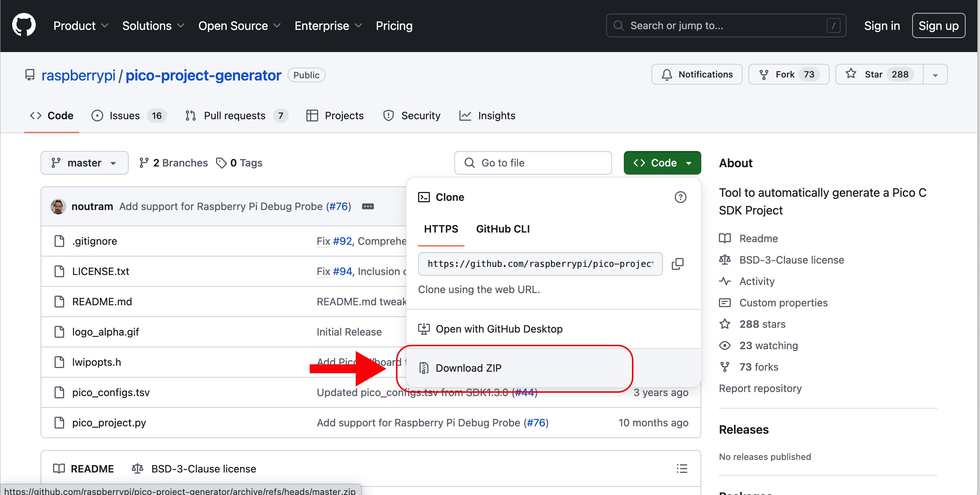Expand the Product menu
This screenshot has height=495, width=980.
(x=81, y=25)
